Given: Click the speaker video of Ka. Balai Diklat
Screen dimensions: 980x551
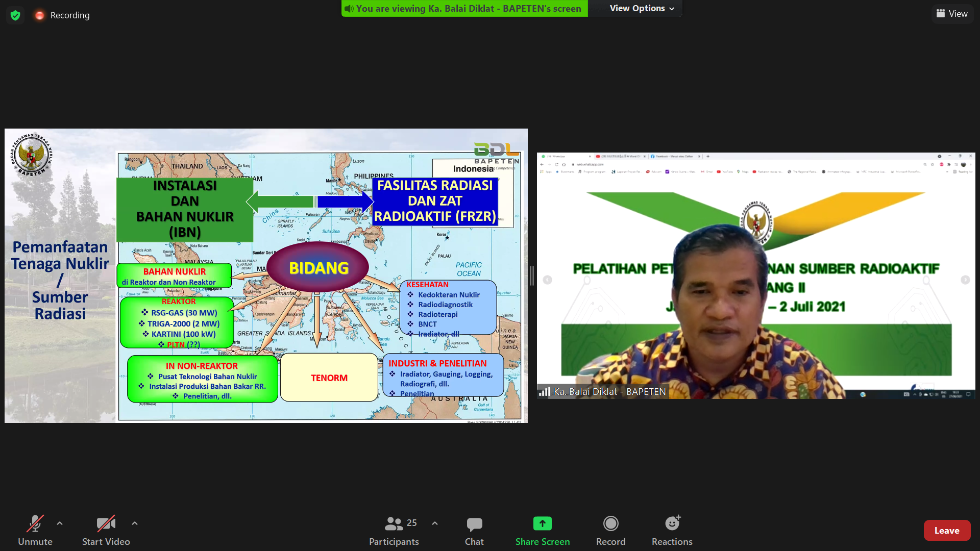Looking at the screenshot, I should 756,275.
